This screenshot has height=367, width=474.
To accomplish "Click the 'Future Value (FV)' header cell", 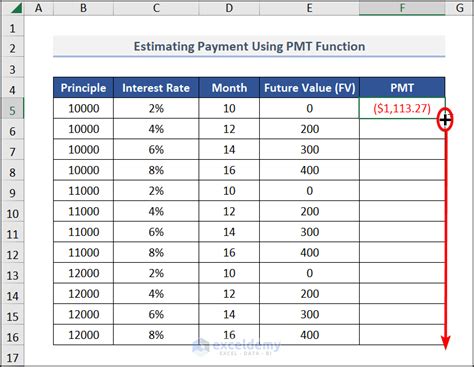I will 309,88.
